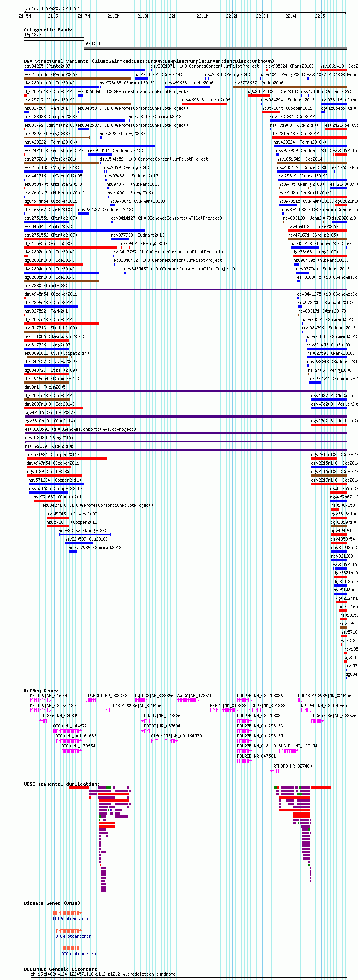Open the Cytogenetic Bands track title

(48, 30)
